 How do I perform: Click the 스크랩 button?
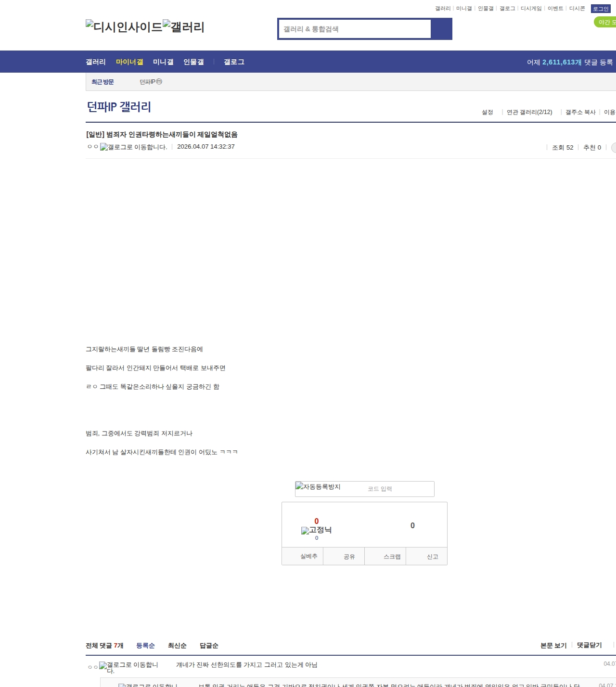385,556
